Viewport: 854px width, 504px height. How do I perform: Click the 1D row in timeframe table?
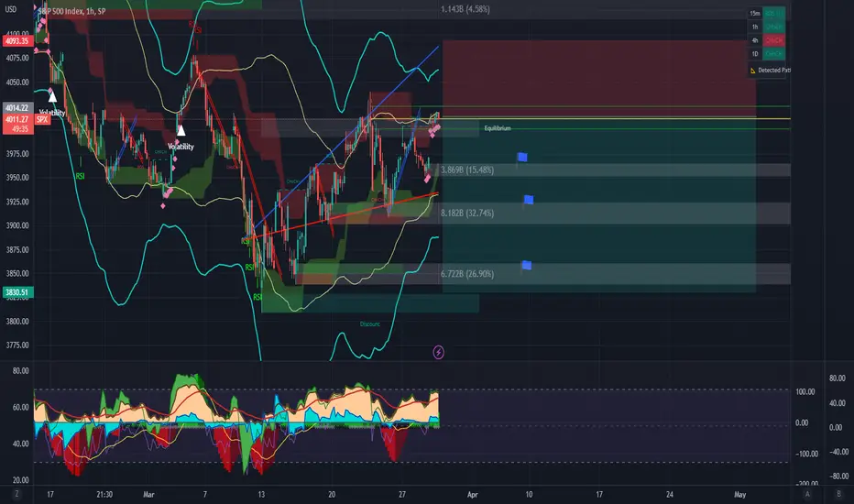766,54
